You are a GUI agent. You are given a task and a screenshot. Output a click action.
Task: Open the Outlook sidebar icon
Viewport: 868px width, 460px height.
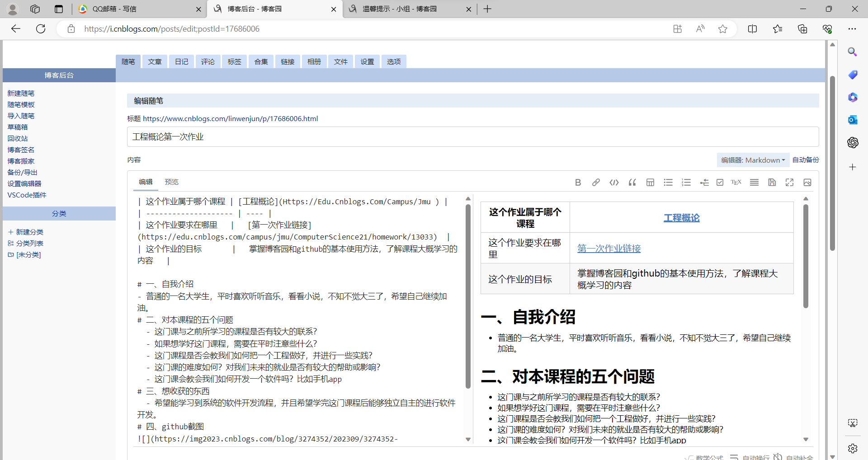pyautogui.click(x=852, y=120)
